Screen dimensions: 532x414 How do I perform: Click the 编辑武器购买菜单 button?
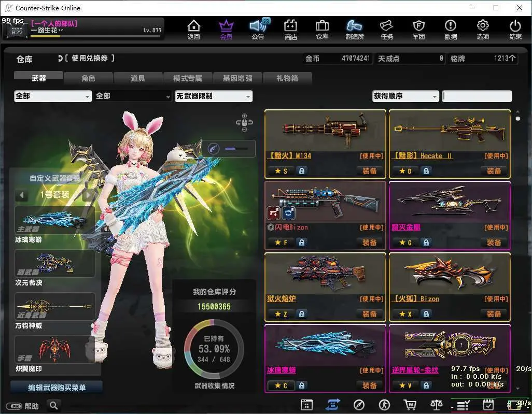click(57, 387)
